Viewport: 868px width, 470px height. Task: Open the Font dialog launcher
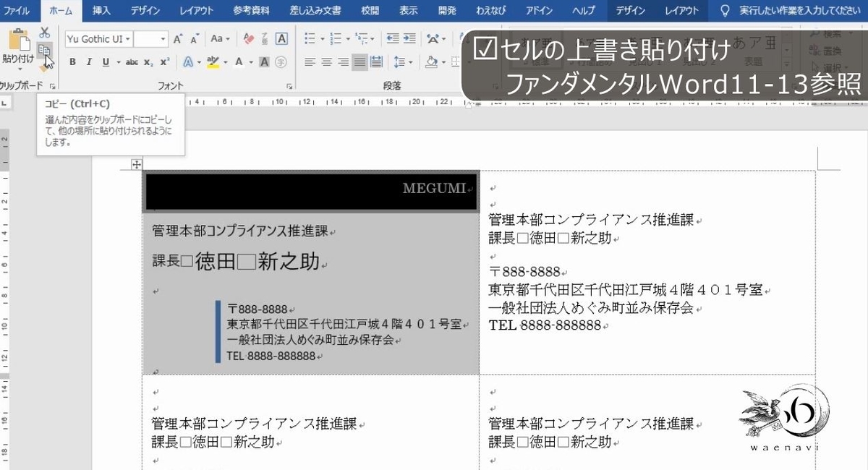click(x=288, y=85)
